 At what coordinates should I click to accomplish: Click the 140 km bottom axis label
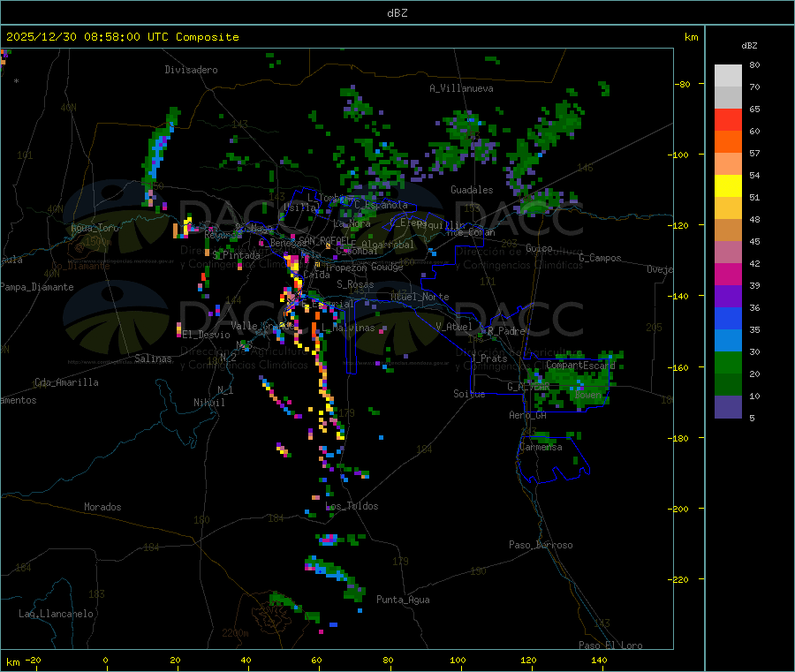click(x=599, y=661)
